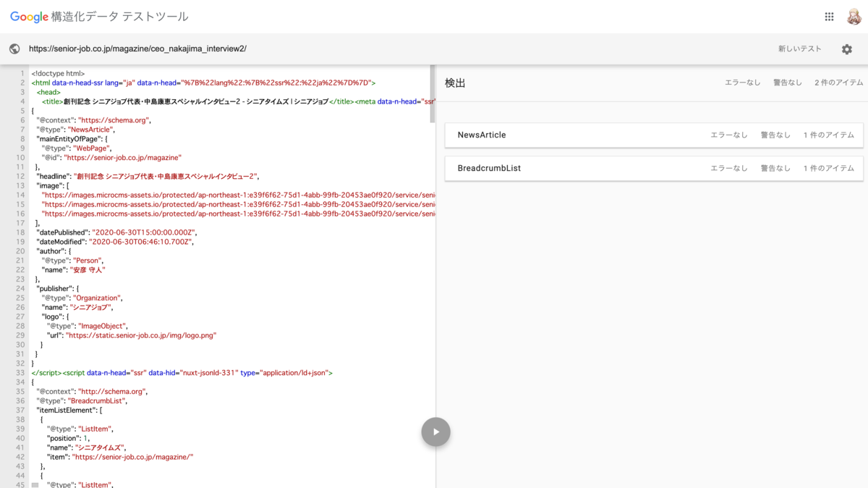868x488 pixels.
Task: Click '構造化データ テストツール' title
Action: coord(119,17)
